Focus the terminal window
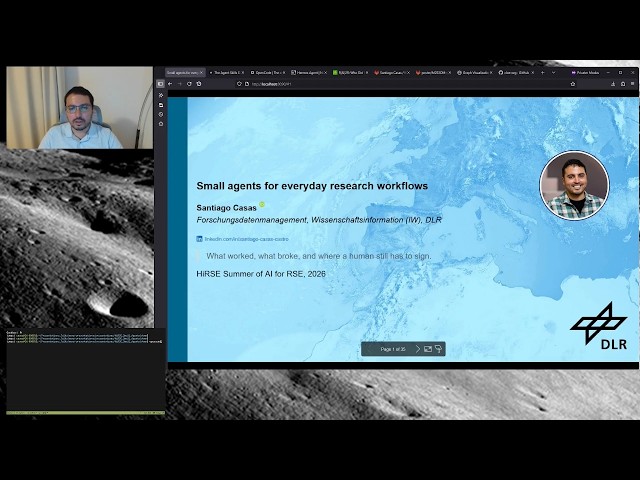Image resolution: width=640 pixels, height=480 pixels. [86, 371]
